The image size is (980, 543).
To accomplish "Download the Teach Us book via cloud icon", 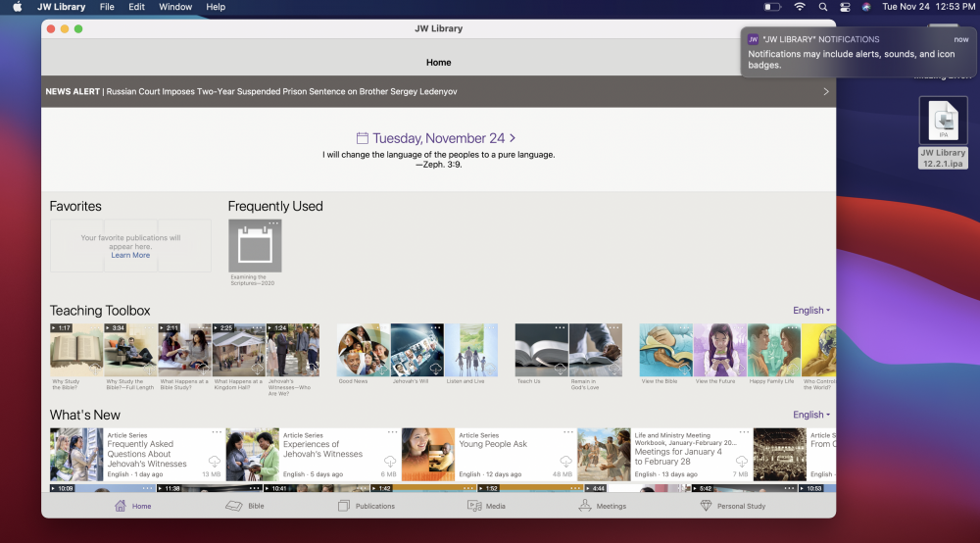I will (560, 368).
